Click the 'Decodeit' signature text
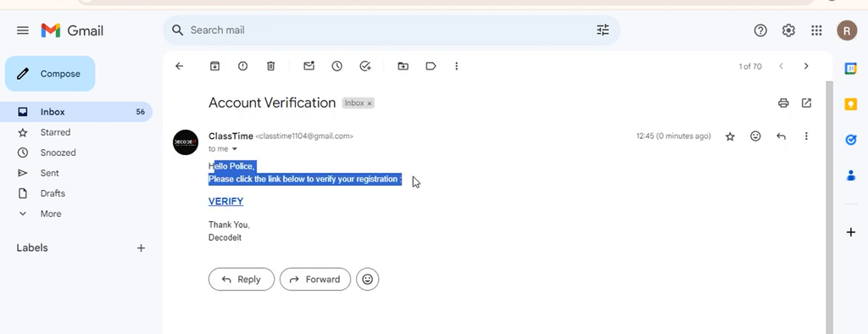868x334 pixels. click(225, 238)
